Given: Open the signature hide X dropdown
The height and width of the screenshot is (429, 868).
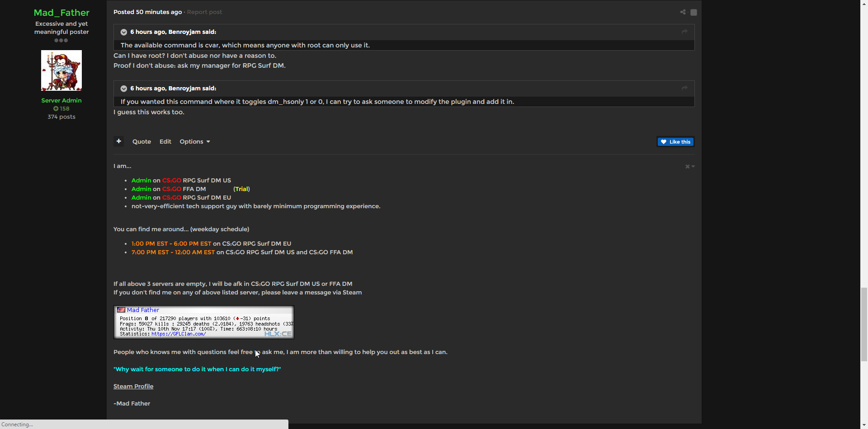Looking at the screenshot, I should point(689,167).
